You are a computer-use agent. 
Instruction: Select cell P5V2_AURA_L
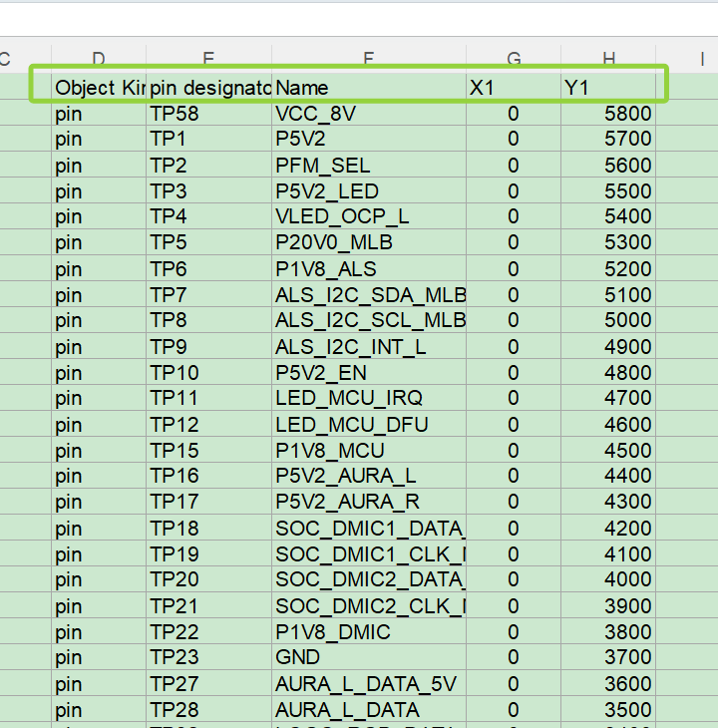[369, 475]
